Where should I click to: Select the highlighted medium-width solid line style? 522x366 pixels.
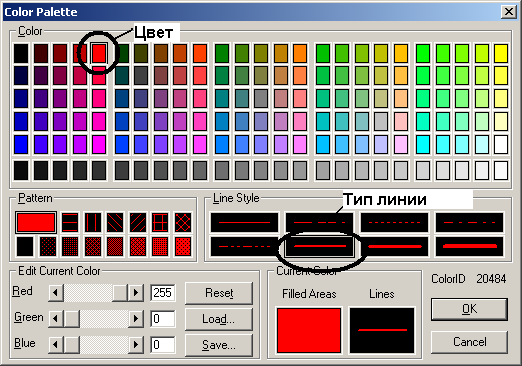(x=319, y=246)
